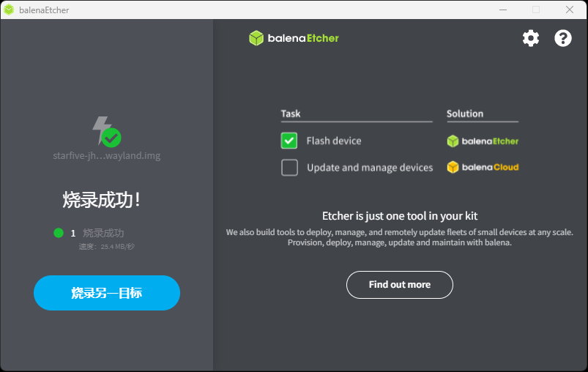
Task: Click the 速度 25.4 MB/秒 speed text
Action: click(107, 247)
